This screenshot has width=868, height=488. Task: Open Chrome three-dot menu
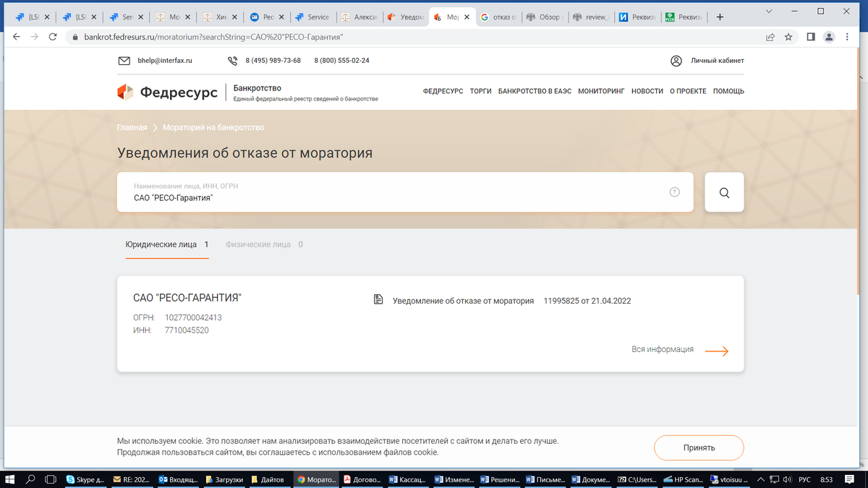coord(848,37)
